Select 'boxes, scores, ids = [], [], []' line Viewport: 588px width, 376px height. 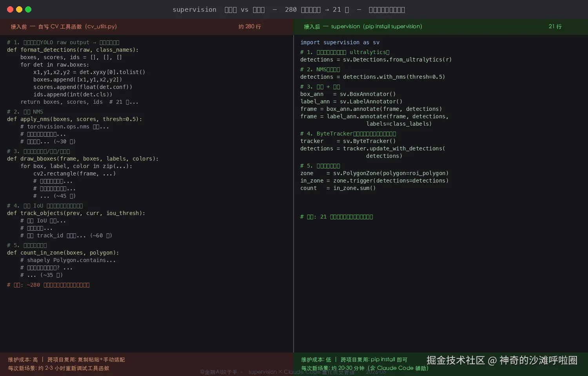point(71,57)
